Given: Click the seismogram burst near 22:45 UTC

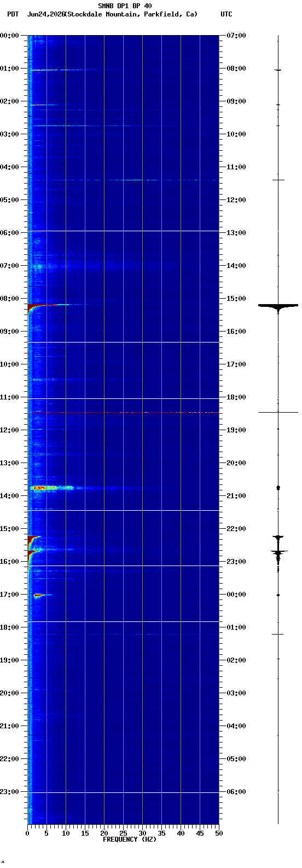Looking at the screenshot, I should (278, 553).
